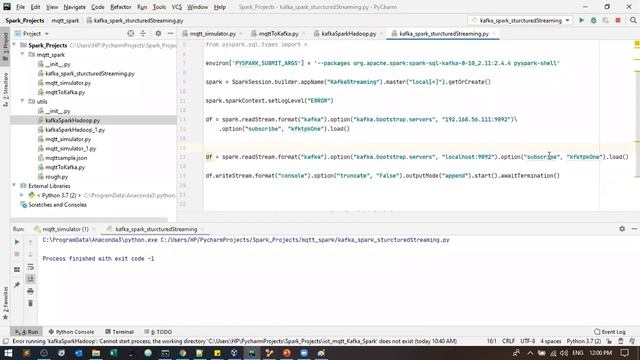The width and height of the screenshot is (640, 360).
Task: Select kafka_spark_structuredStreaming.py in project tree
Action: [90, 73]
